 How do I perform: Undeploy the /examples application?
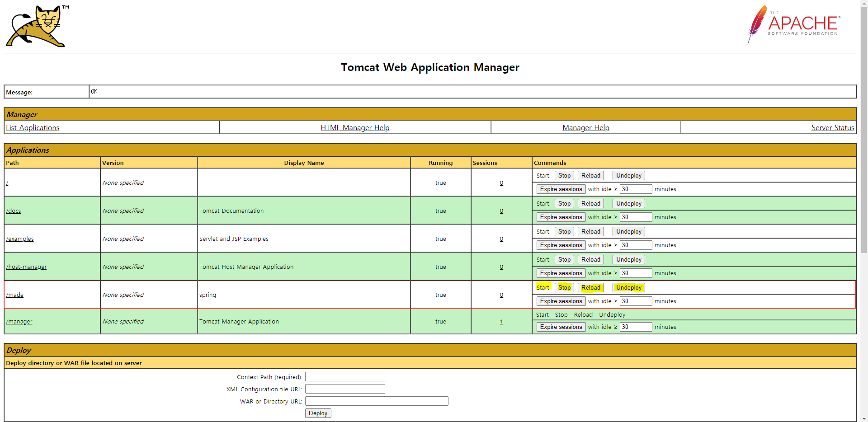click(x=629, y=232)
